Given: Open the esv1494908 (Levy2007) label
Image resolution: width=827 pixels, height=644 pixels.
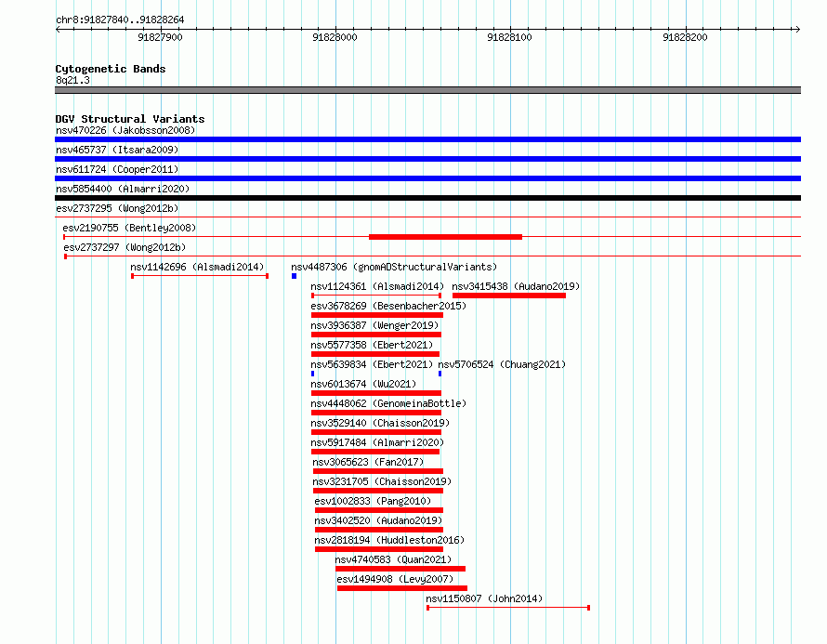Looking at the screenshot, I should click(395, 579).
